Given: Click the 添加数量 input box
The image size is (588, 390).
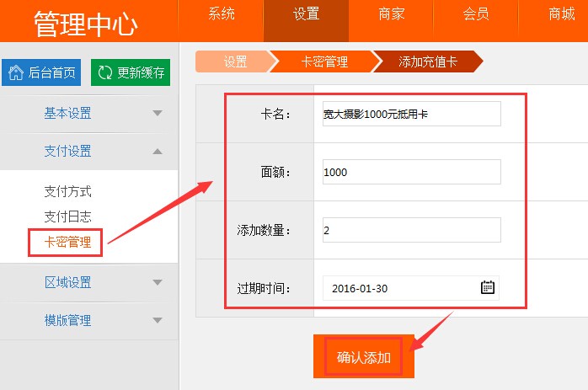Looking at the screenshot, I should 412,230.
